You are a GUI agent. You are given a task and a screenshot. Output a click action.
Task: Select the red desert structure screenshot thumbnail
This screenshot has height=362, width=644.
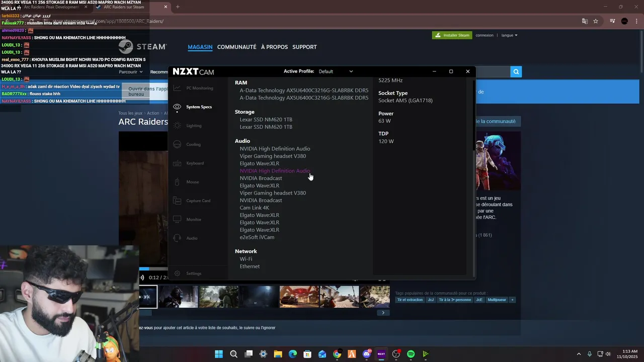pyautogui.click(x=299, y=297)
